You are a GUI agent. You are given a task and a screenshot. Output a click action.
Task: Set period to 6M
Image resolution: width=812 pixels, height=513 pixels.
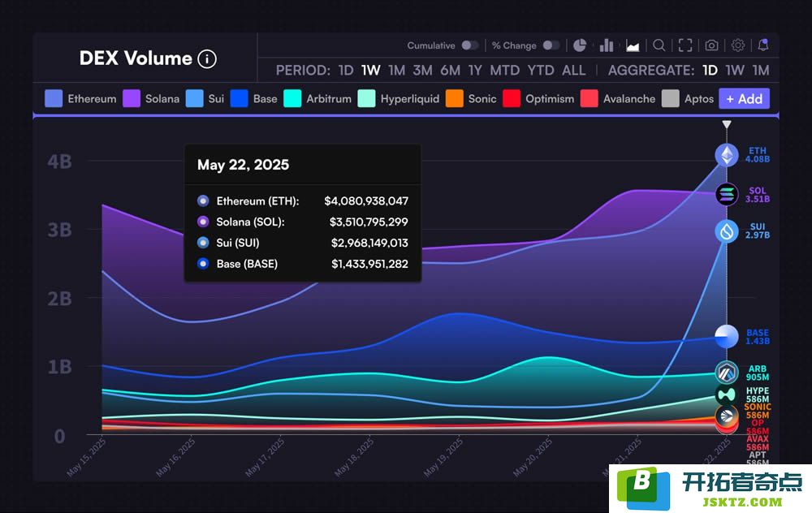click(x=450, y=71)
